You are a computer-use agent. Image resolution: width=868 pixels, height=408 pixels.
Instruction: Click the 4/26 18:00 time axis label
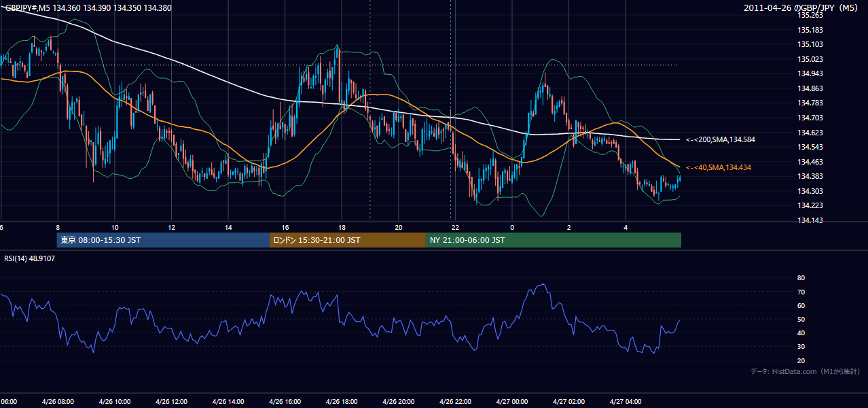pyautogui.click(x=342, y=402)
